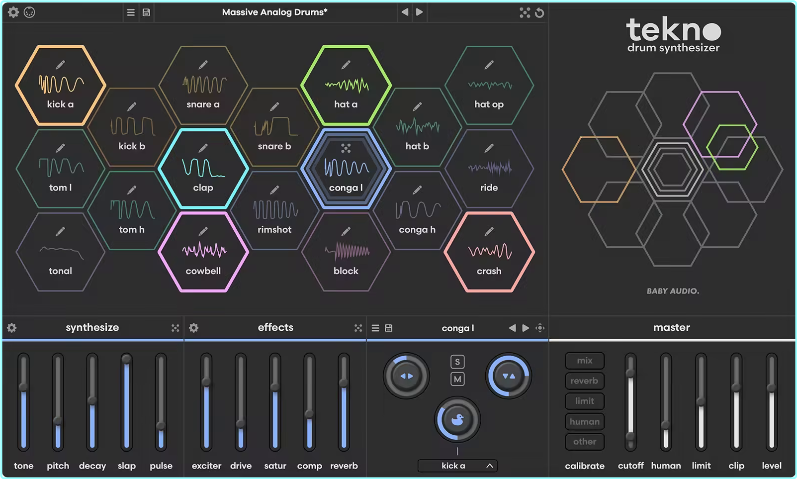Screen dimensions: 797x479
Task: Save the Massive Analog Drums preset
Action: point(146,12)
